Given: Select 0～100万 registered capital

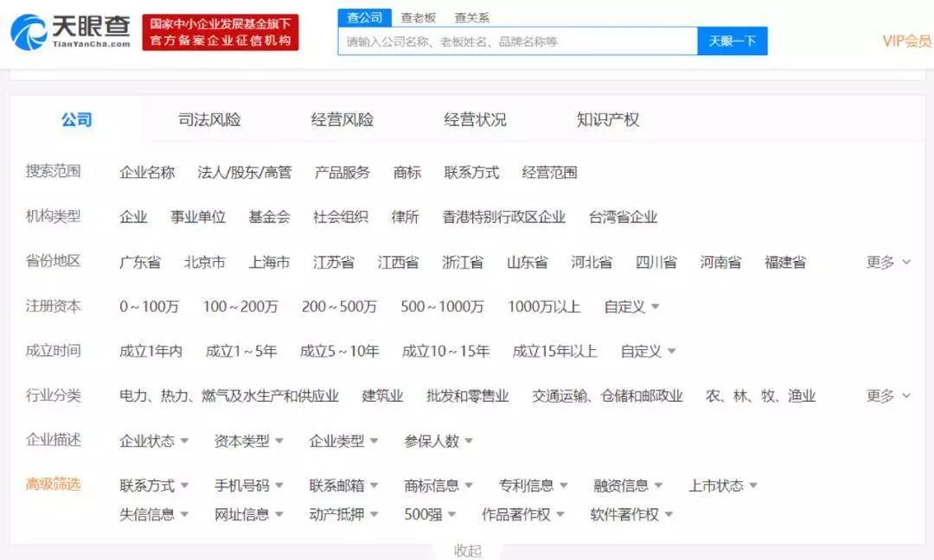Looking at the screenshot, I should tap(149, 307).
